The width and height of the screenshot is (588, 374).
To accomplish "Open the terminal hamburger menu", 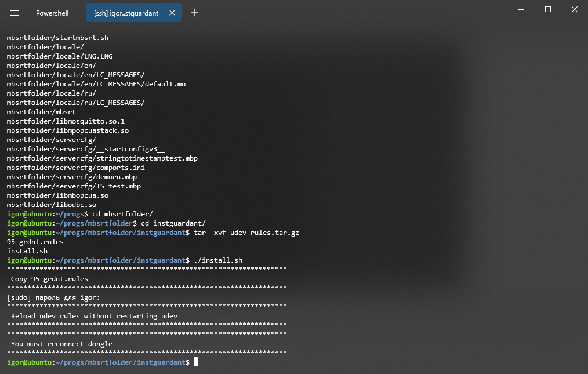I will (14, 13).
